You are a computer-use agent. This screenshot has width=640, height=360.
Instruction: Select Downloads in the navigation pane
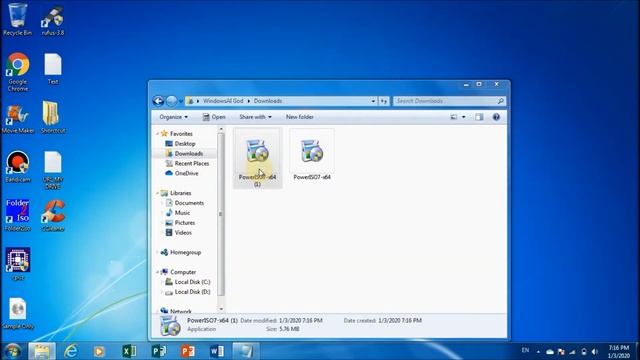(189, 153)
